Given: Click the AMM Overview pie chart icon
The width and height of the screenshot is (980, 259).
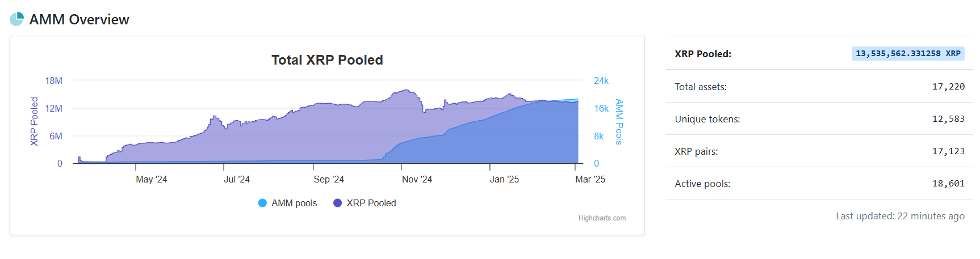Looking at the screenshot, I should coord(16,19).
